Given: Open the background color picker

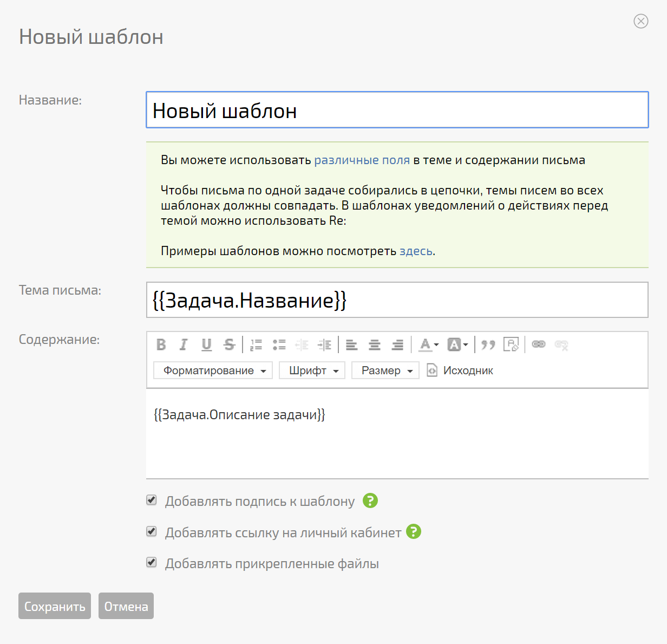Looking at the screenshot, I should pyautogui.click(x=457, y=344).
